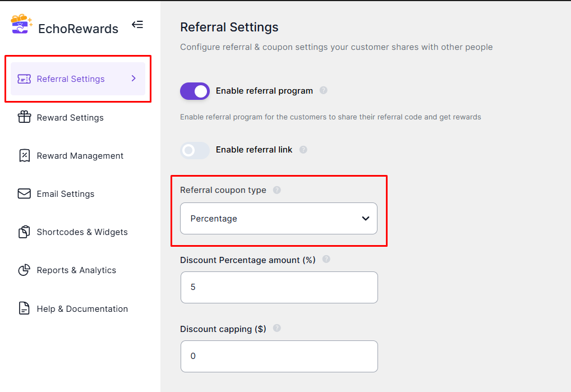
Task: Collapse the sidebar using the arrow icon
Action: click(137, 24)
